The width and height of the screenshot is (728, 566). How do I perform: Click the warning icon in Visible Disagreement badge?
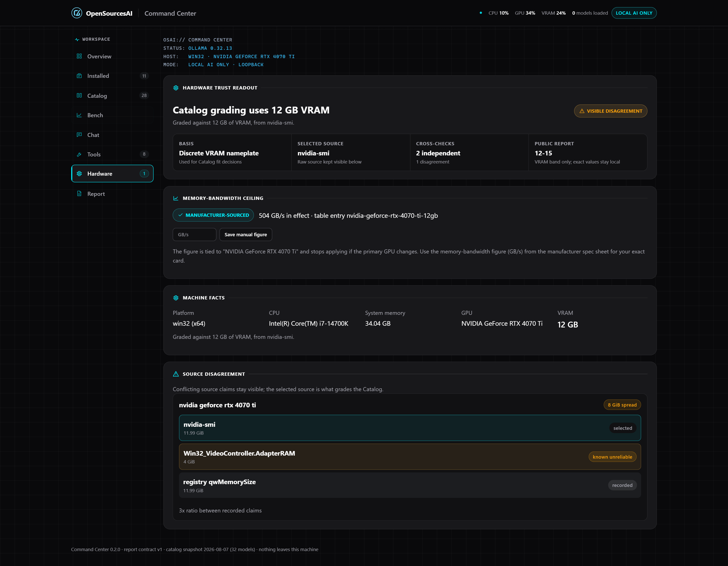click(x=582, y=111)
